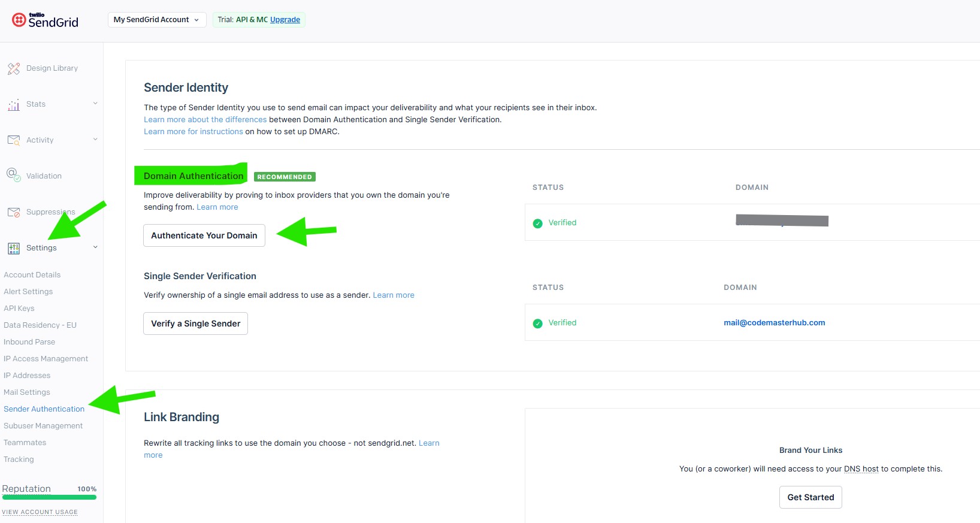Click the green Verified checkmark for Domain Authentication
Viewport: 980px width, 523px height.
[x=538, y=223]
